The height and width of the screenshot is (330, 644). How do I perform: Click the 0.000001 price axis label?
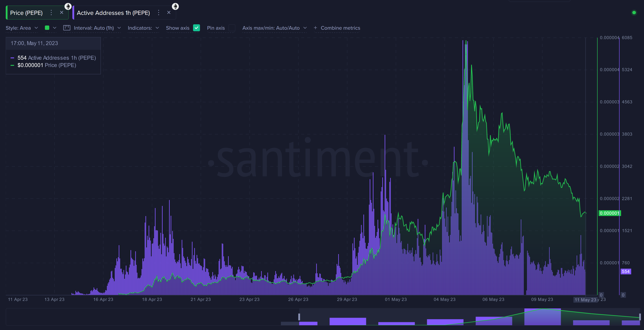point(610,213)
